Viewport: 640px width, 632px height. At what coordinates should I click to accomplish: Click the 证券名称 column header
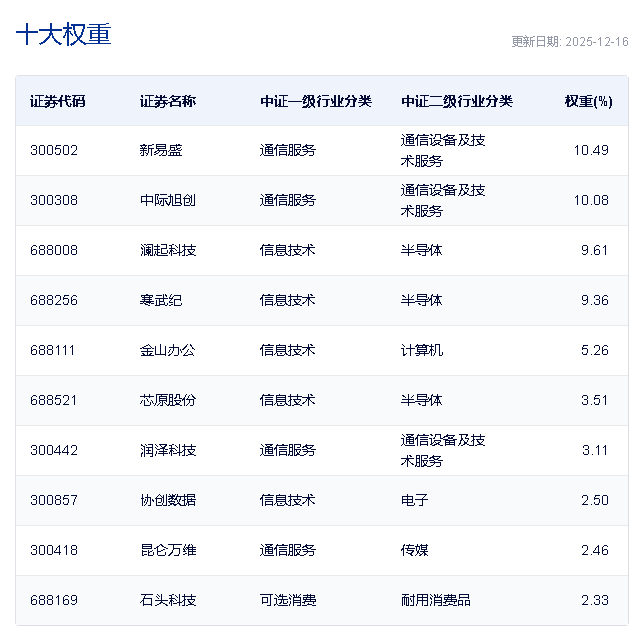168,101
